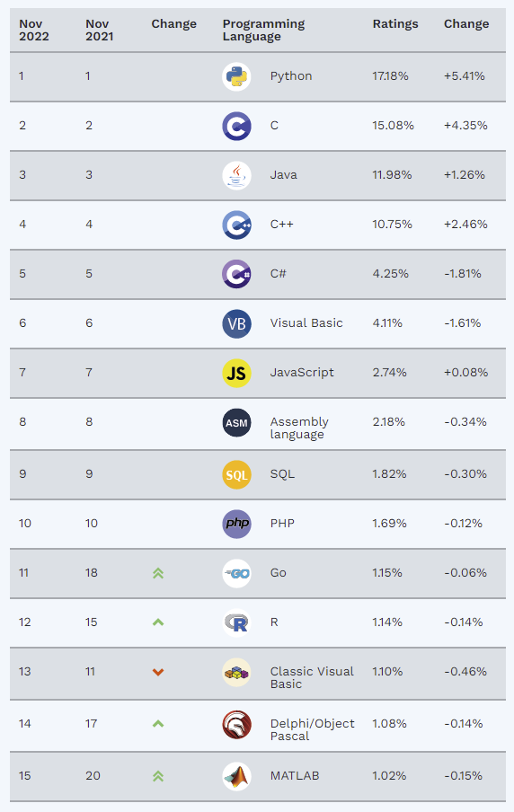Viewport: 514px width, 812px height.
Task: Click the double up arrow beside Go
Action: pyautogui.click(x=158, y=573)
